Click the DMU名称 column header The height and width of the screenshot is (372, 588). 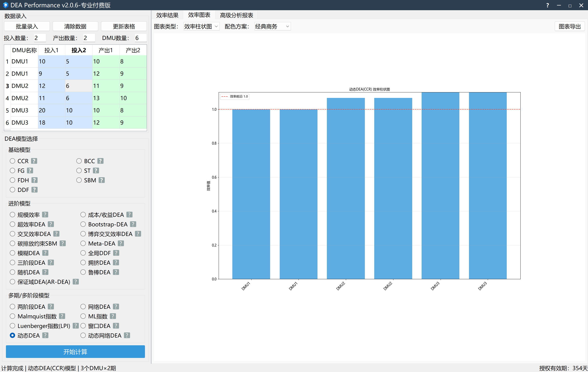point(24,50)
